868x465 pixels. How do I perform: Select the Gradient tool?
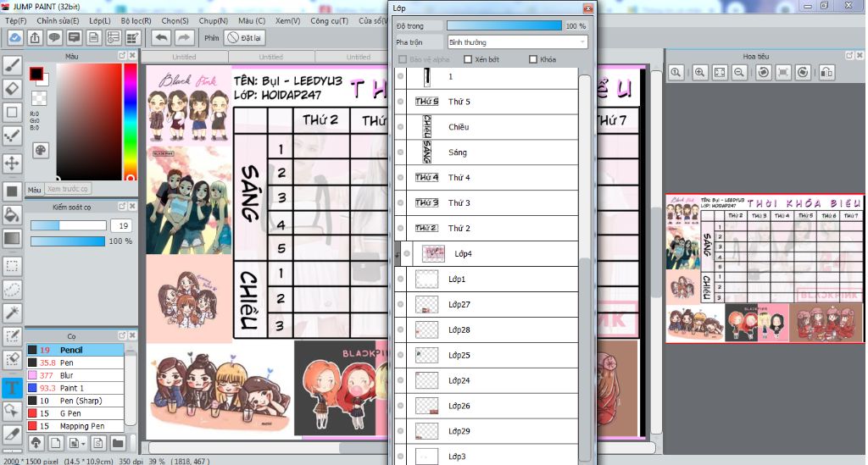point(12,238)
